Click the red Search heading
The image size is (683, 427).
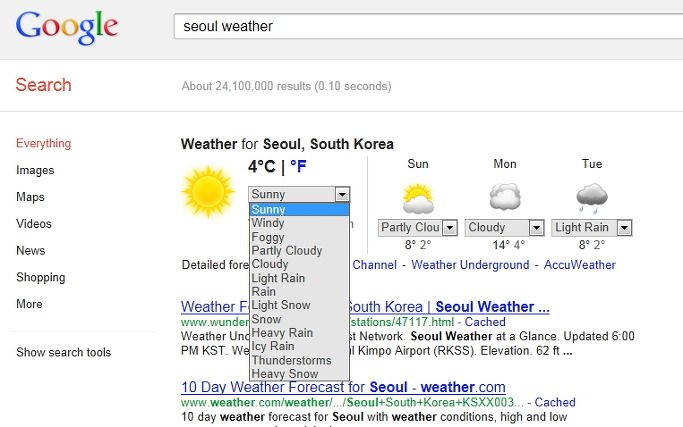(44, 85)
